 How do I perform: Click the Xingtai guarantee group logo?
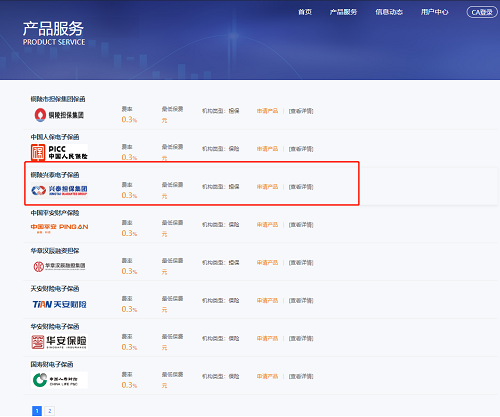59,190
